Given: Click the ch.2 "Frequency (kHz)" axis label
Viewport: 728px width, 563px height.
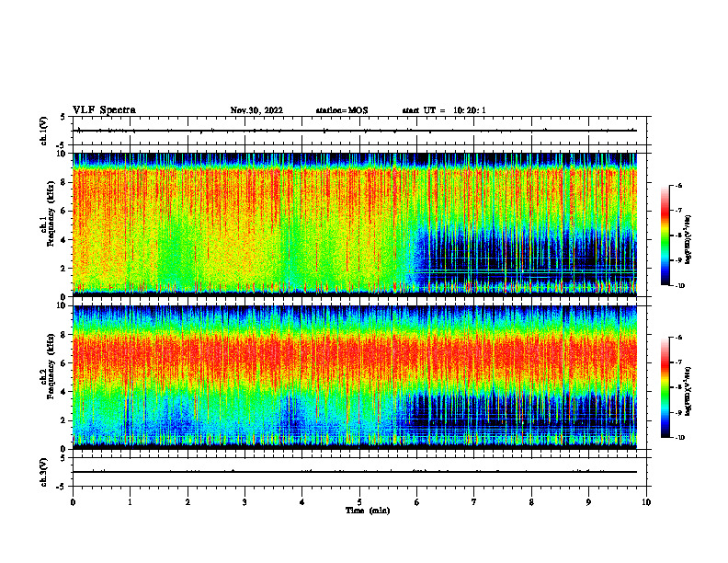Looking at the screenshot, I should [x=50, y=366].
